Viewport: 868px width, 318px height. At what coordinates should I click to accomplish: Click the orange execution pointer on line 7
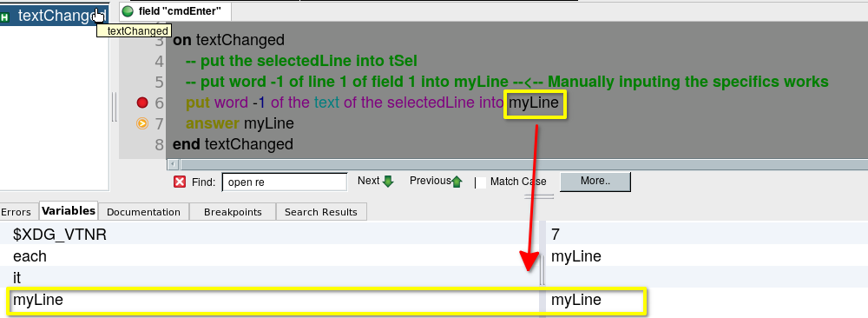pyautogui.click(x=142, y=123)
